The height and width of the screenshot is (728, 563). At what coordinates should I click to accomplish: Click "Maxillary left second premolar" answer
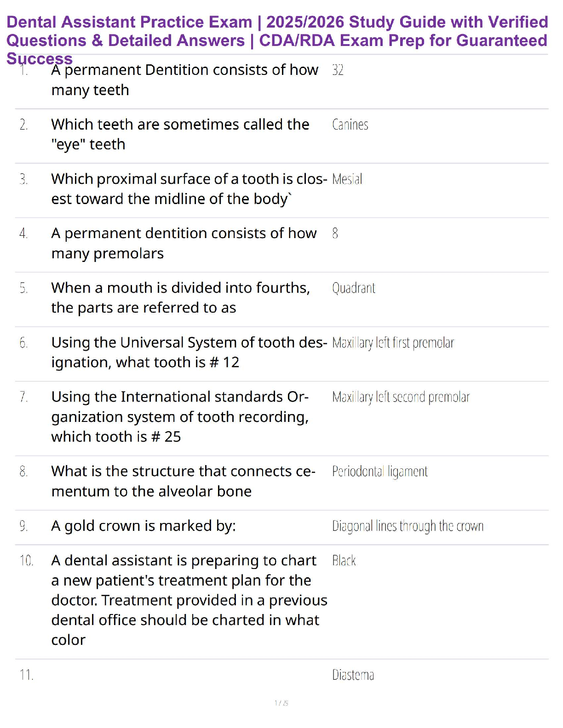401,397
